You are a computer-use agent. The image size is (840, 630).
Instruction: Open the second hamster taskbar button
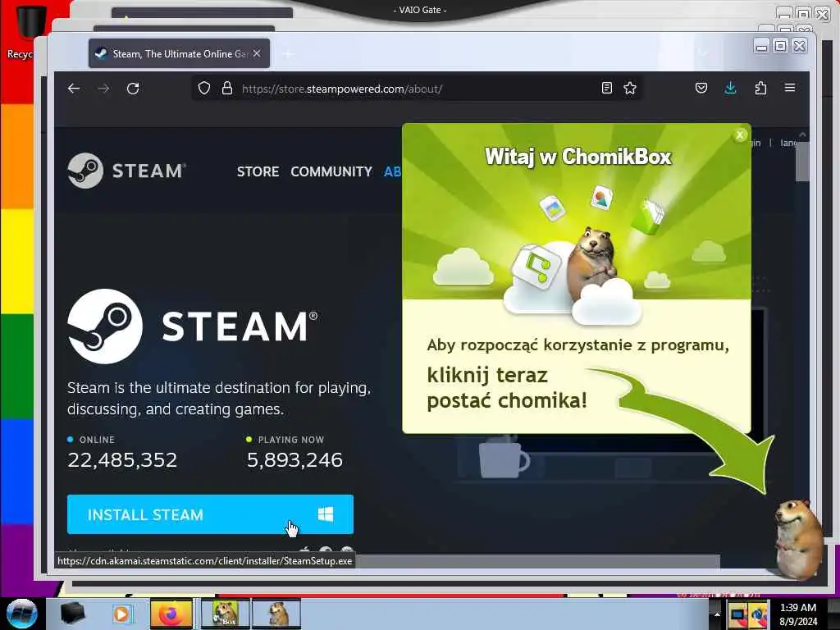tap(276, 614)
